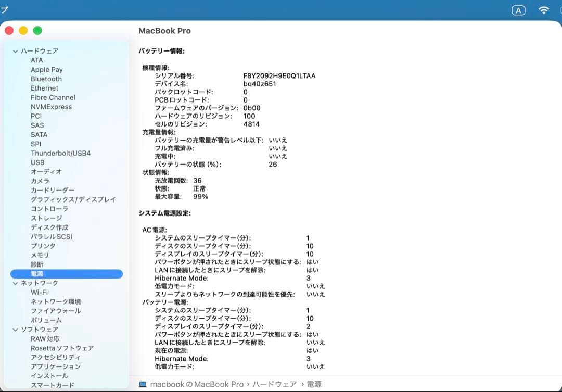Choose the Wi-Fi item under ネットワーク
The width and height of the screenshot is (562, 392).
click(x=39, y=292)
